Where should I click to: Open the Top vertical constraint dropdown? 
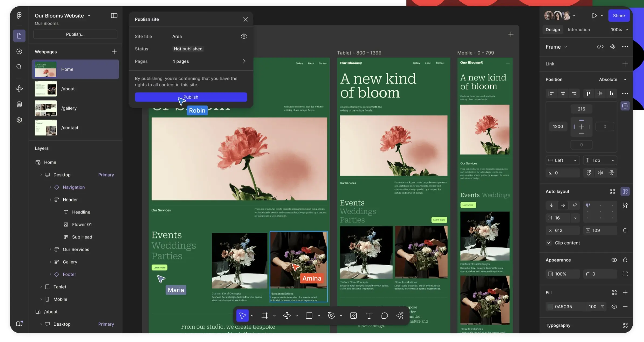[x=600, y=160]
